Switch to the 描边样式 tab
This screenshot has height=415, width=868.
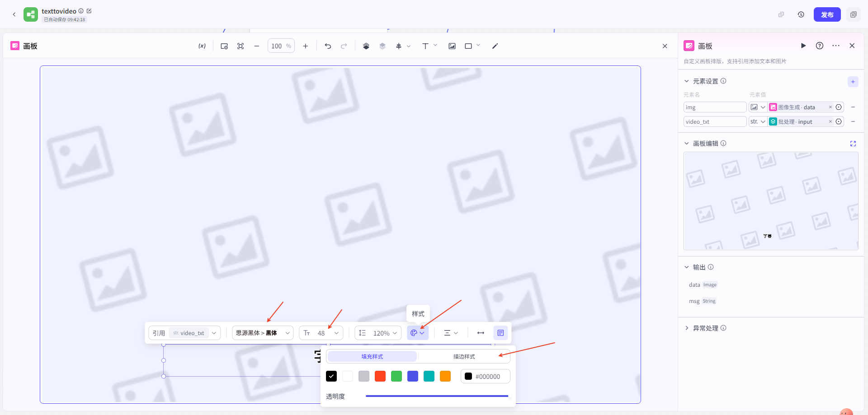(x=464, y=356)
